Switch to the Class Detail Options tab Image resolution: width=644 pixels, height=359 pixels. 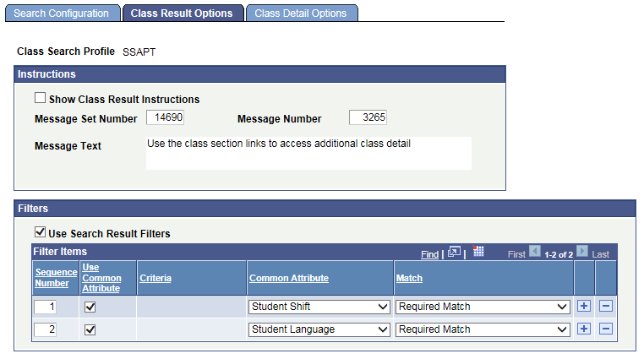(301, 14)
